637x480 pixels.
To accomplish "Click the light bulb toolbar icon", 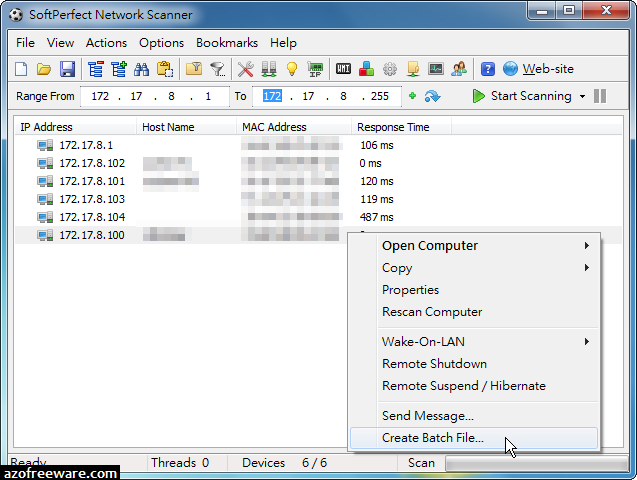I will click(x=292, y=69).
